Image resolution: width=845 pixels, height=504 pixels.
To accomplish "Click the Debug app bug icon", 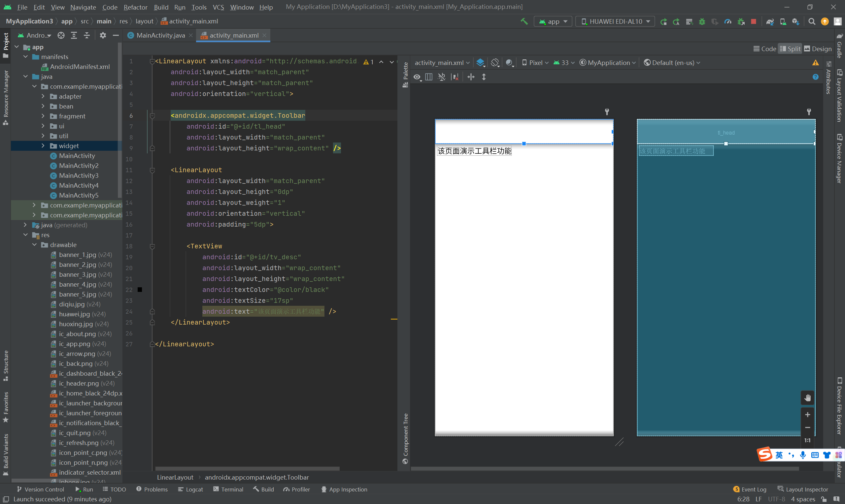I will (x=702, y=21).
